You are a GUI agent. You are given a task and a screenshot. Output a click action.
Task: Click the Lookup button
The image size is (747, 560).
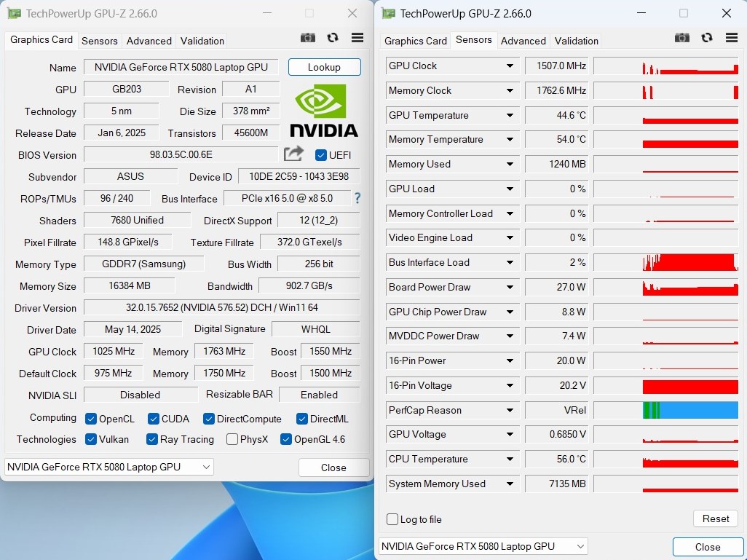click(x=325, y=67)
